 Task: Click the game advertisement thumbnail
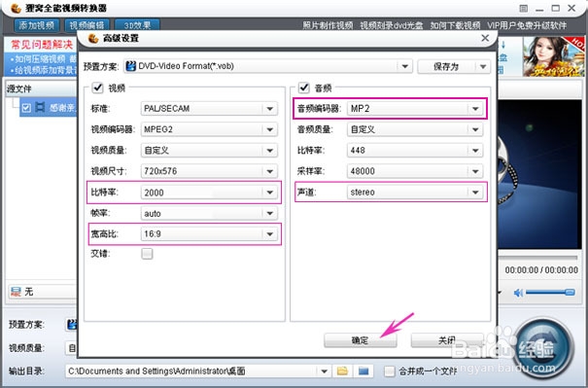tap(554, 57)
